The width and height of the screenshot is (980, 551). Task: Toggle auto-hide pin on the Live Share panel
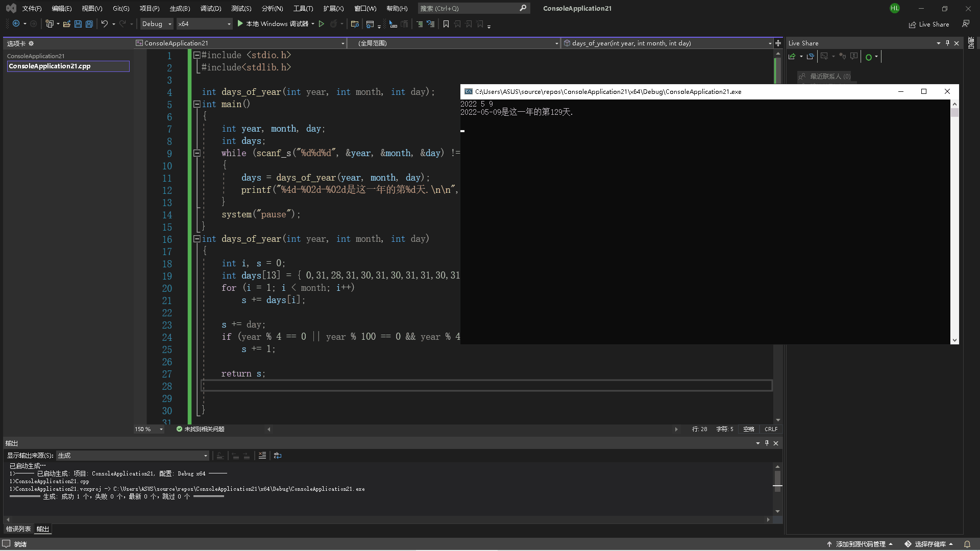pyautogui.click(x=947, y=43)
